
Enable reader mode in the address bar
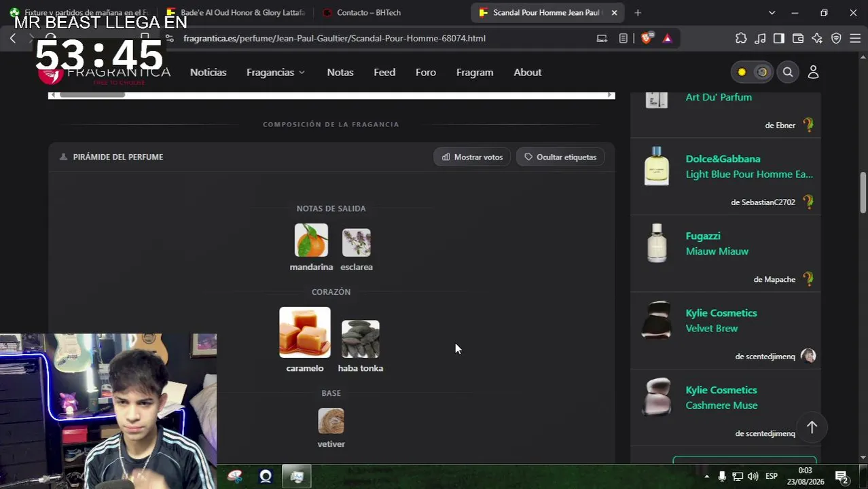point(623,38)
